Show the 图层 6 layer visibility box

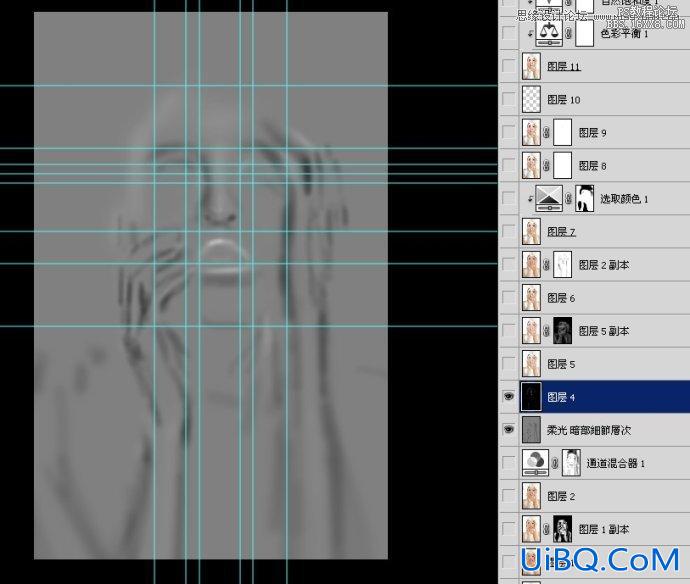coord(508,298)
